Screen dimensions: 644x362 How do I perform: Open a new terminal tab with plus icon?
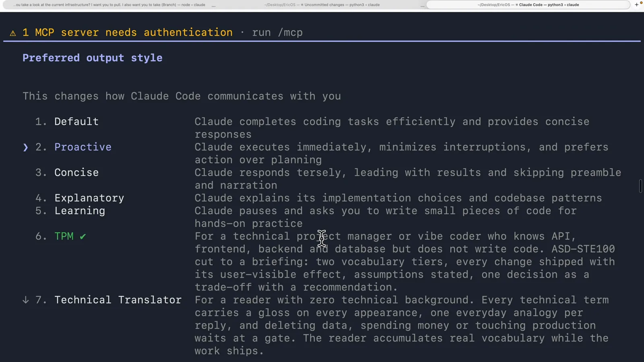[x=636, y=5]
